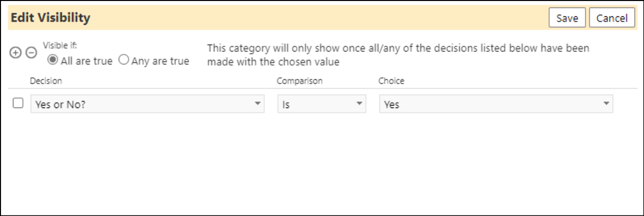Add a new condition with plus icon
This screenshot has width=644, height=216.
pyautogui.click(x=15, y=53)
